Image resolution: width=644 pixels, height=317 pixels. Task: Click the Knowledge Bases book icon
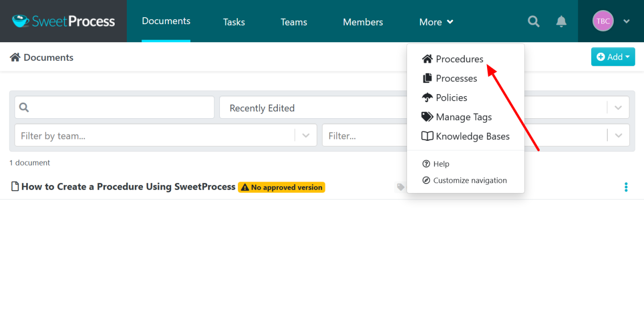(x=427, y=136)
